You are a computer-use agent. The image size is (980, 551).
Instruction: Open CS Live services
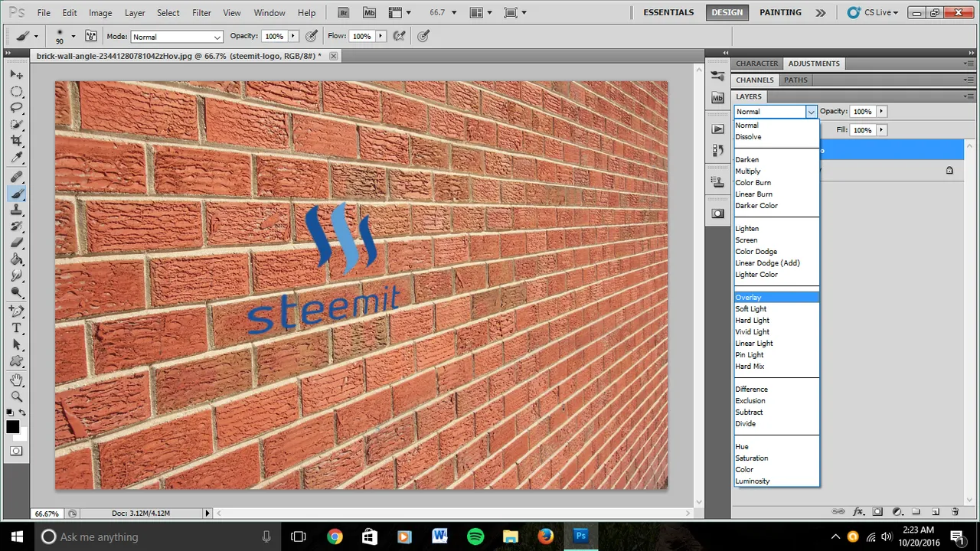click(x=871, y=13)
